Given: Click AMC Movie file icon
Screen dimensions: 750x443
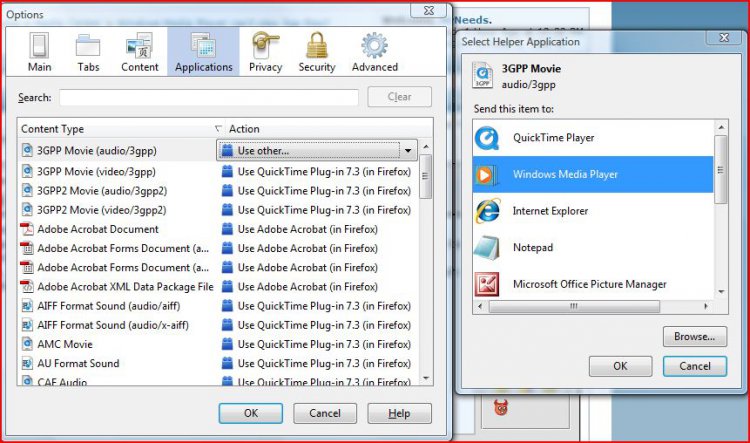Looking at the screenshot, I should (27, 344).
